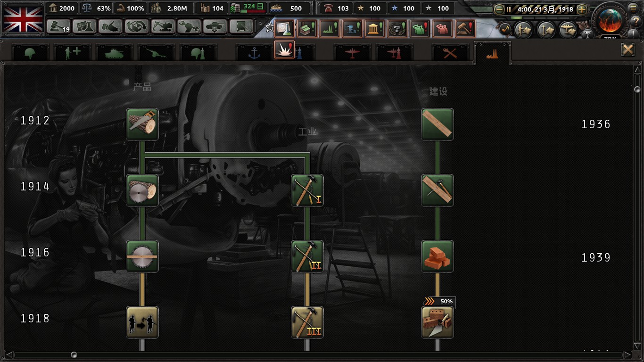Select the industry factory research tab
This screenshot has width=644, height=362.
coord(492,52)
